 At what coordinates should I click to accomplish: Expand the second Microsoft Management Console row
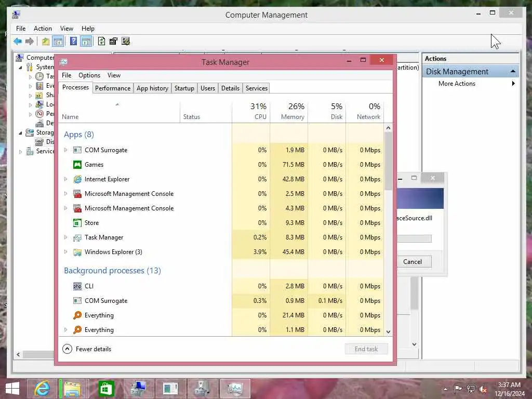click(x=66, y=208)
